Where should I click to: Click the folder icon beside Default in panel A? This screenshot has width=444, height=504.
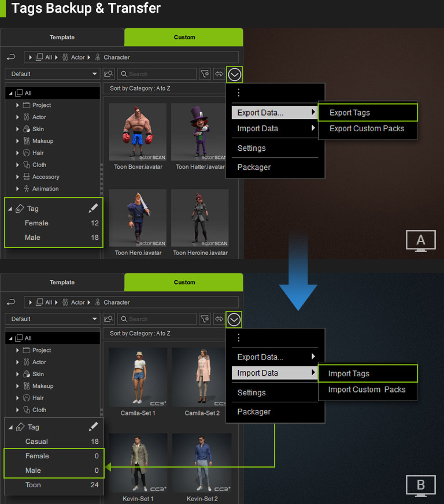[109, 74]
